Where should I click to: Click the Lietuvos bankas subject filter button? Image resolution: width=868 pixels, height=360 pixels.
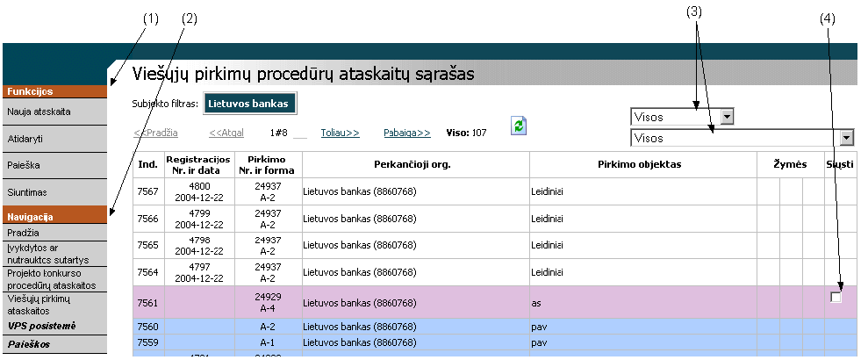click(250, 104)
